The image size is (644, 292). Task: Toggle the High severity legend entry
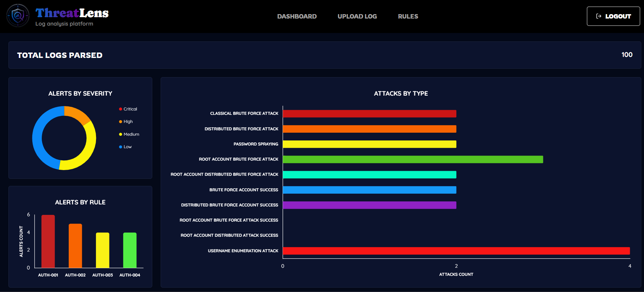[x=126, y=122]
